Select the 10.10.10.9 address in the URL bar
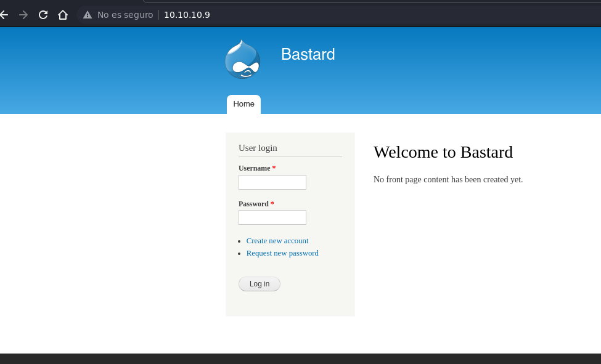The image size is (601, 364). pos(187,15)
